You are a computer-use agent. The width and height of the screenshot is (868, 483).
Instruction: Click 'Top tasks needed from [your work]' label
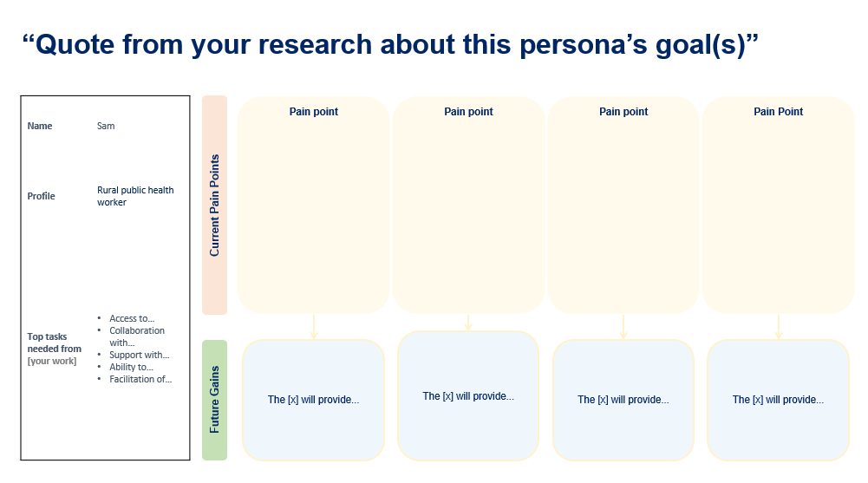pos(55,349)
